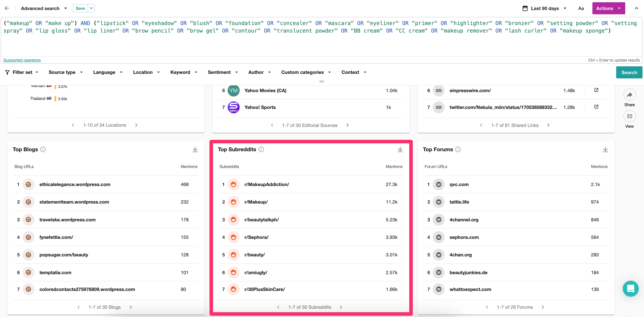
Task: Go to next page of Subreddits
Action: tap(341, 307)
